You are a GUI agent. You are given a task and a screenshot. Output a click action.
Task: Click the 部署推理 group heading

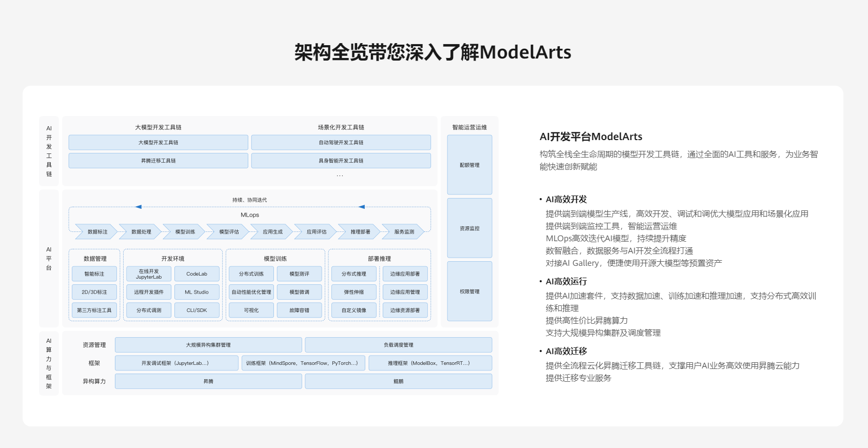click(x=380, y=259)
